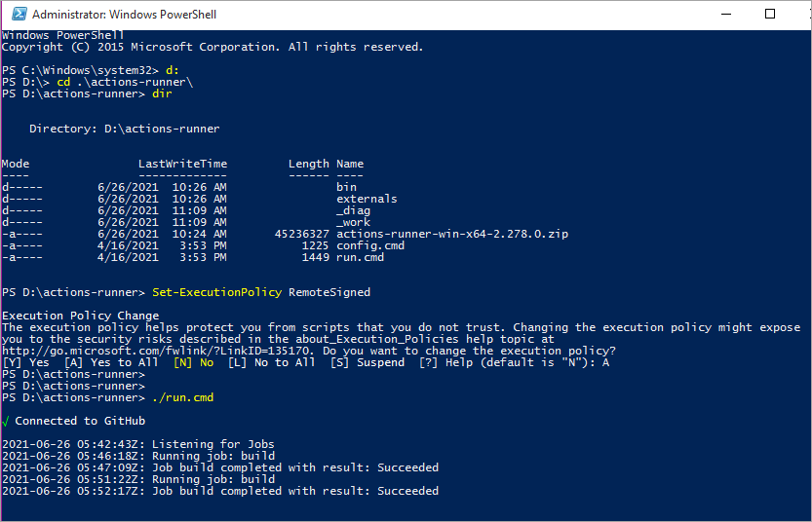Click the green checkmark beside Connected to GitHub
Screen dimensions: 812x522
click(6, 421)
